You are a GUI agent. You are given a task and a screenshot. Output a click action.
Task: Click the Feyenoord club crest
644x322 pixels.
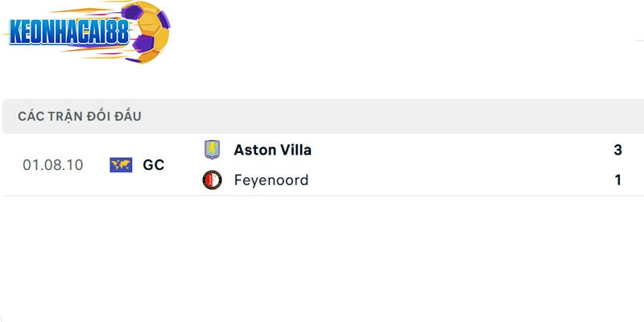(x=212, y=180)
